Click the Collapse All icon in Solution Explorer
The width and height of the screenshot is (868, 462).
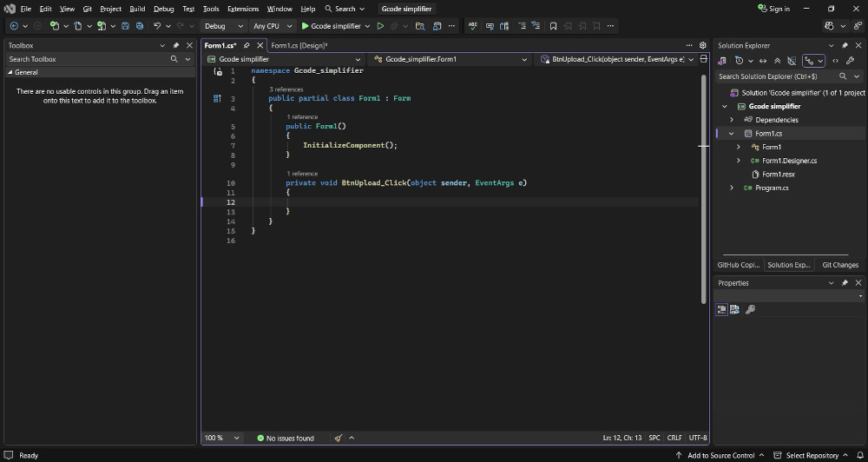(x=777, y=61)
